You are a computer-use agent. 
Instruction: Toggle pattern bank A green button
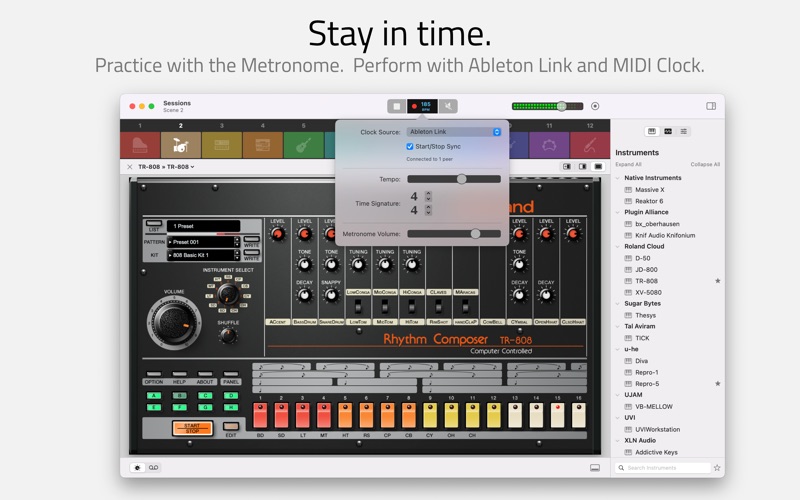(154, 395)
